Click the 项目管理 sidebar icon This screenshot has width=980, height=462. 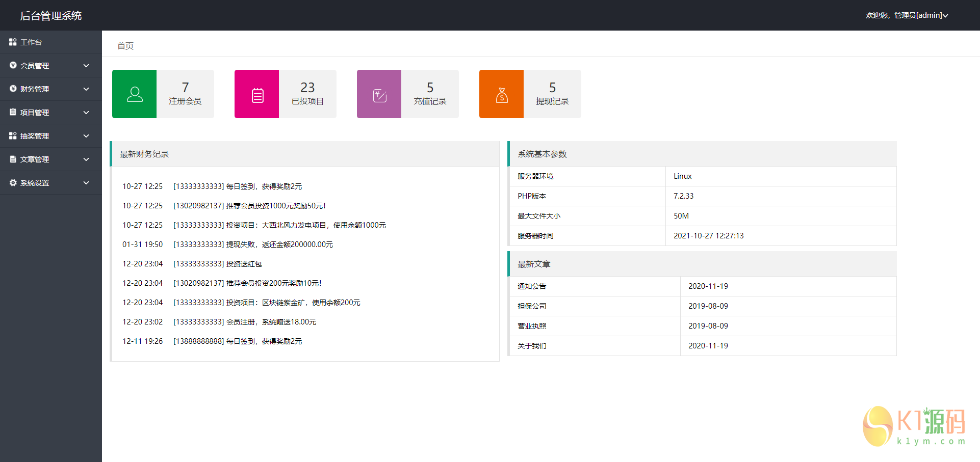coord(13,113)
